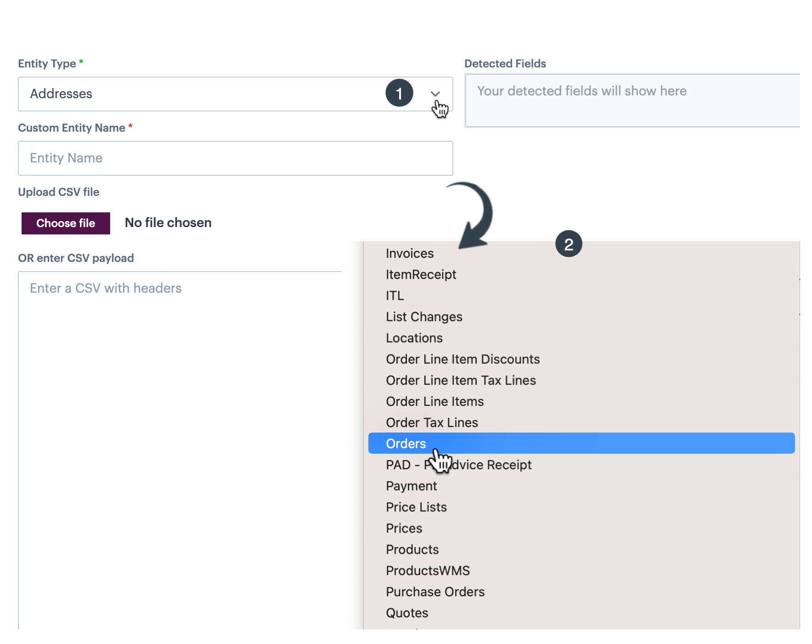Expand the Entity Type dropdown chevron
Viewport: 812px width, 644px height.
pos(435,94)
